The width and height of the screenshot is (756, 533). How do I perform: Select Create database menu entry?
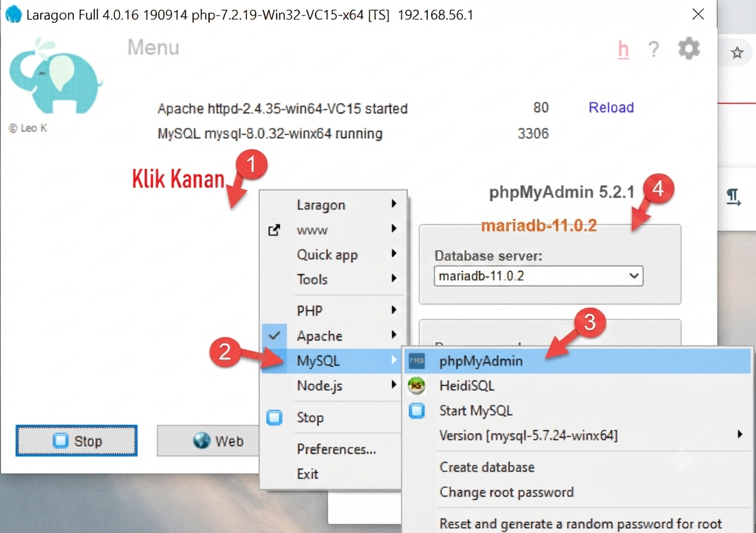(577, 467)
